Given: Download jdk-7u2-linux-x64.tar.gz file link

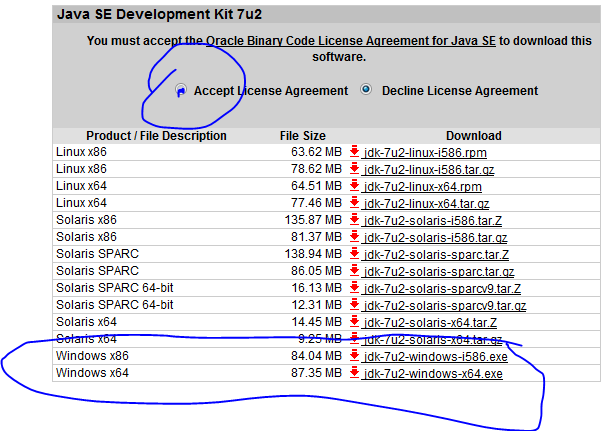Looking at the screenshot, I should click(x=426, y=204).
